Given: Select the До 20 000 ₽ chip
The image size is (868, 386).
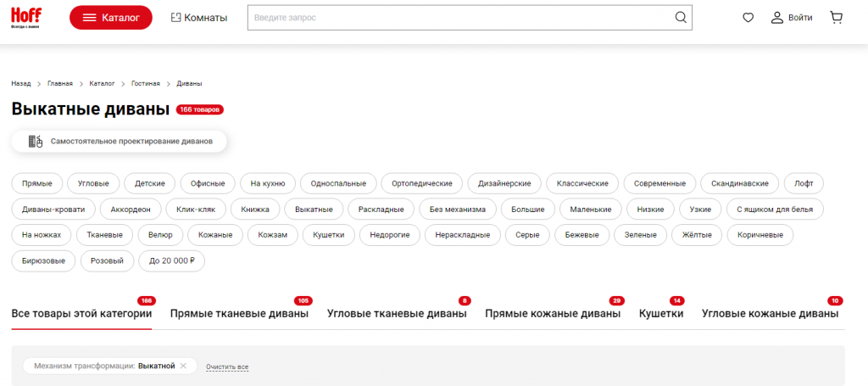Looking at the screenshot, I should (x=171, y=260).
